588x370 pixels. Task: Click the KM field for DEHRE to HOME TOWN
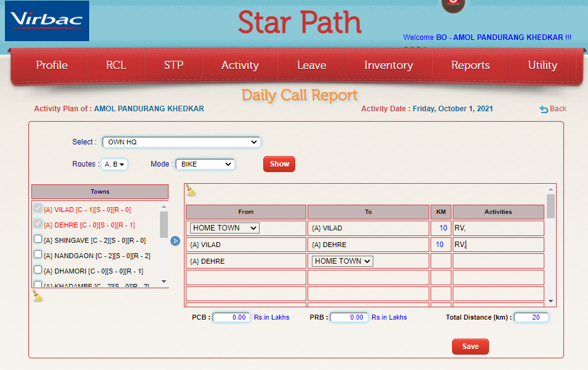[x=440, y=261]
